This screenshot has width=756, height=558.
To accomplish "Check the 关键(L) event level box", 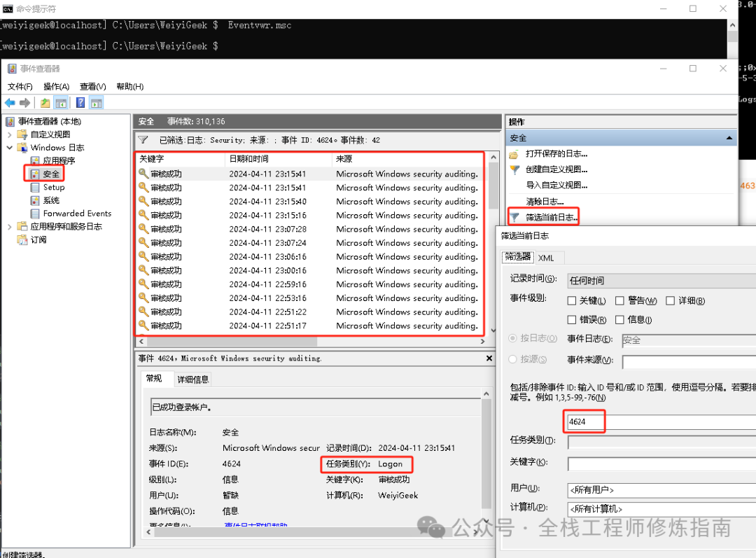I will pos(572,301).
